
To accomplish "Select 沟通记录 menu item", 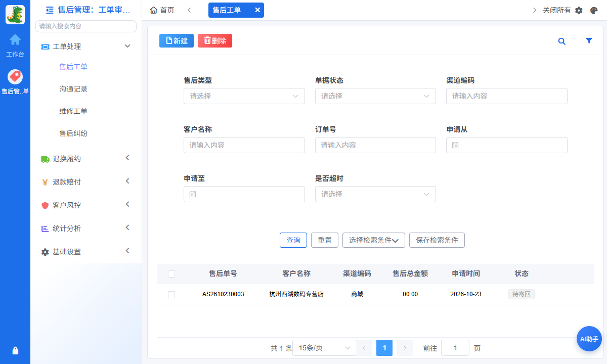I will point(73,89).
